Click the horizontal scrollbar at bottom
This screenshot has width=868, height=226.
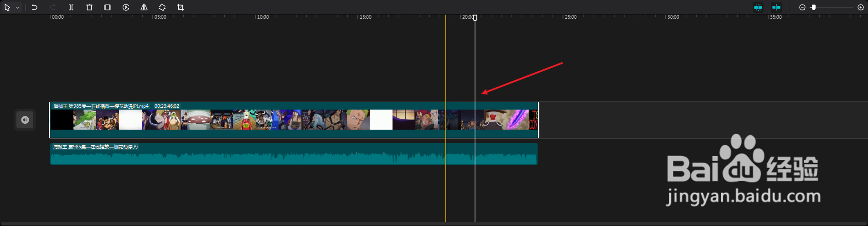pyautogui.click(x=433, y=224)
